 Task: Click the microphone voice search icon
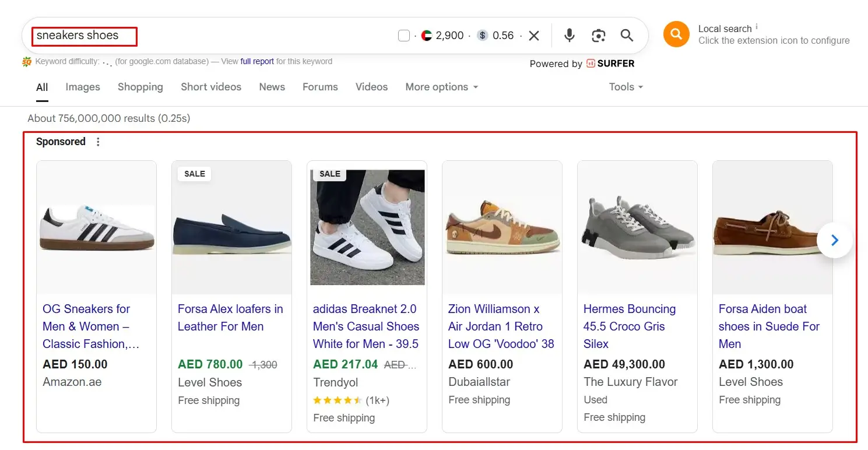point(570,36)
